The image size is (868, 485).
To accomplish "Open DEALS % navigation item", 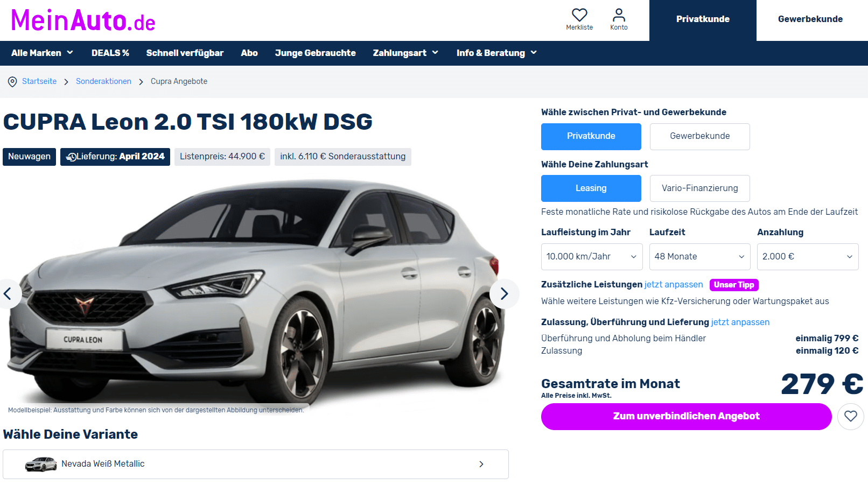I will [x=110, y=53].
